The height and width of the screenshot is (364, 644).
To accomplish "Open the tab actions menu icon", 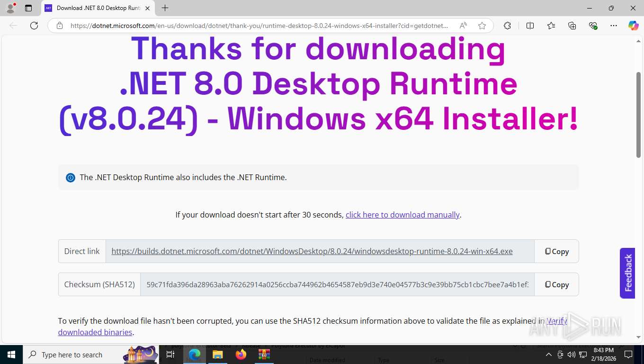I will coord(28,8).
